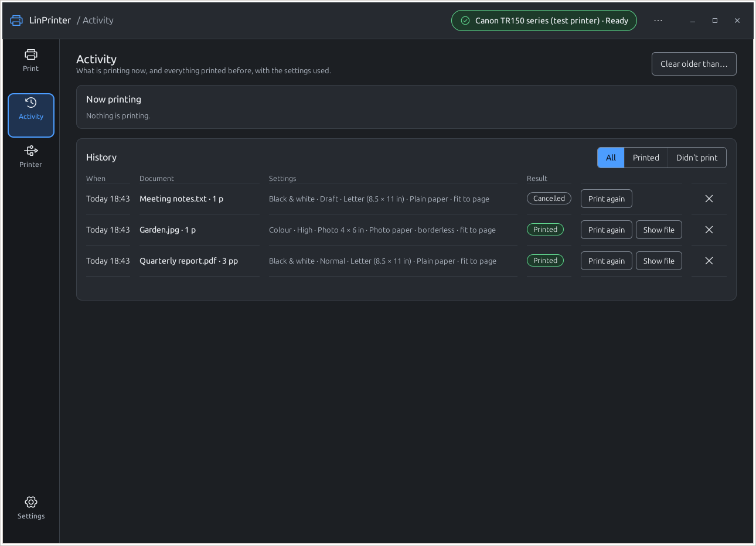The height and width of the screenshot is (546, 756).
Task: Open the three-dot more options menu
Action: [x=658, y=21]
